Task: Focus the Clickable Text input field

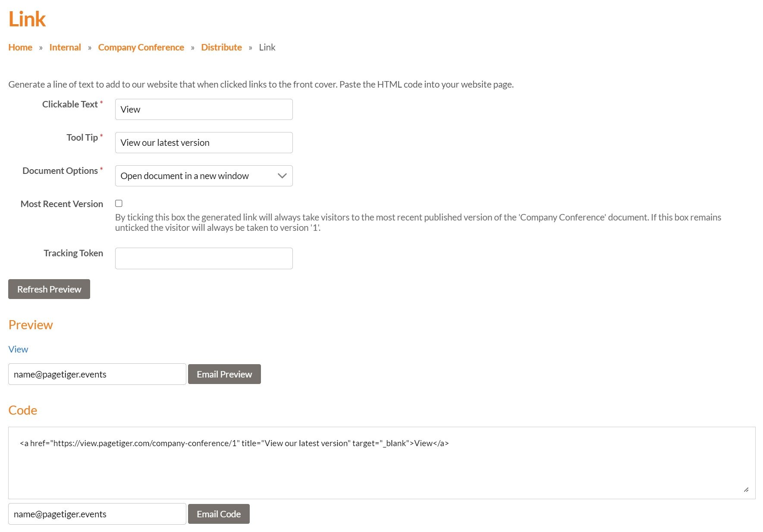Action: point(204,110)
